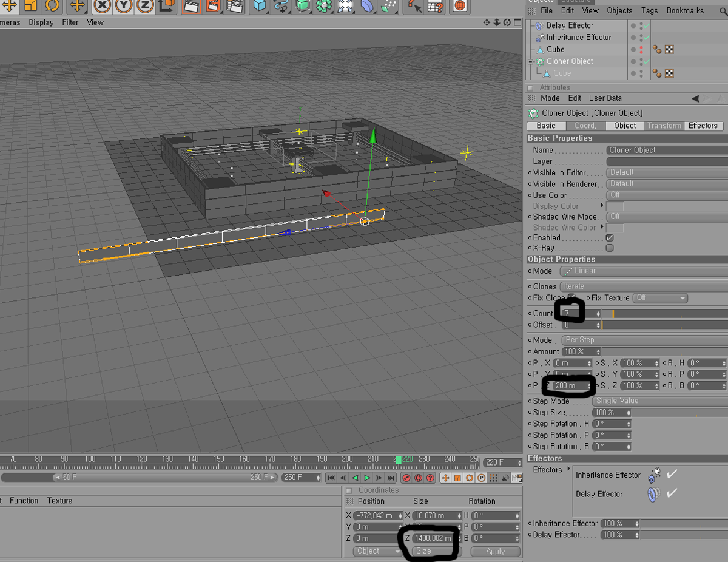Toggle rotation keyframe recording icon
Viewport: 728px width, 562px height.
470,478
